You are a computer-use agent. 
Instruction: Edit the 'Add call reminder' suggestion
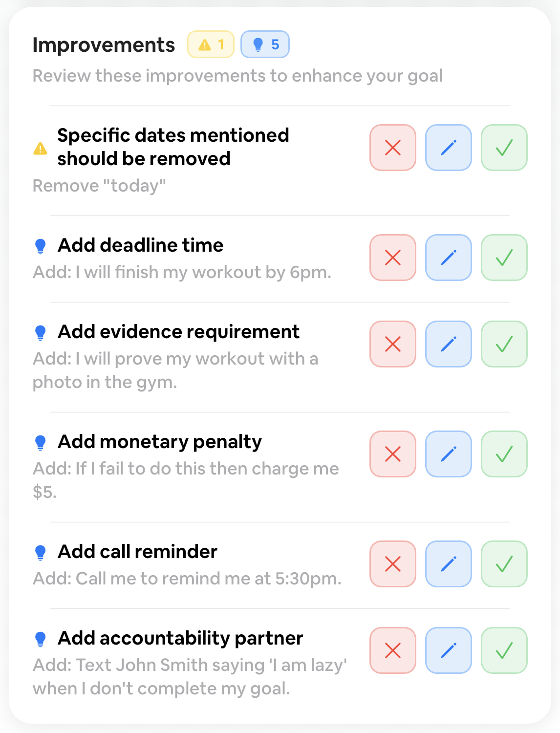pos(449,564)
